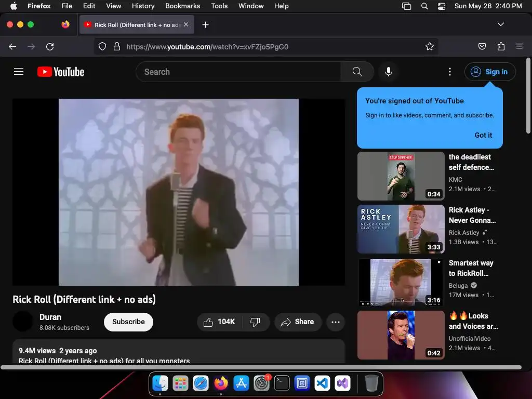Open menu bar clock Sun May 28
Image resolution: width=532 pixels, height=399 pixels.
point(488,6)
